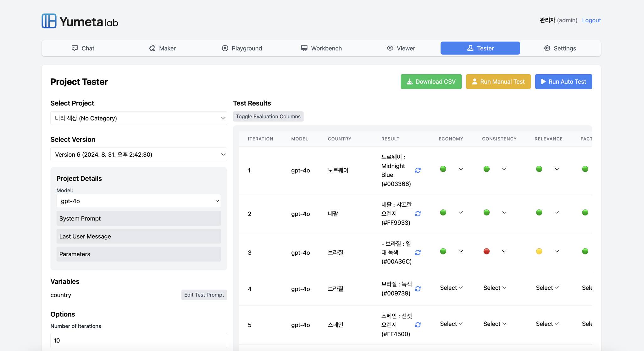This screenshot has width=644, height=351.
Task: Open Relevance rating dropdown for iteration 1
Action: (557, 169)
